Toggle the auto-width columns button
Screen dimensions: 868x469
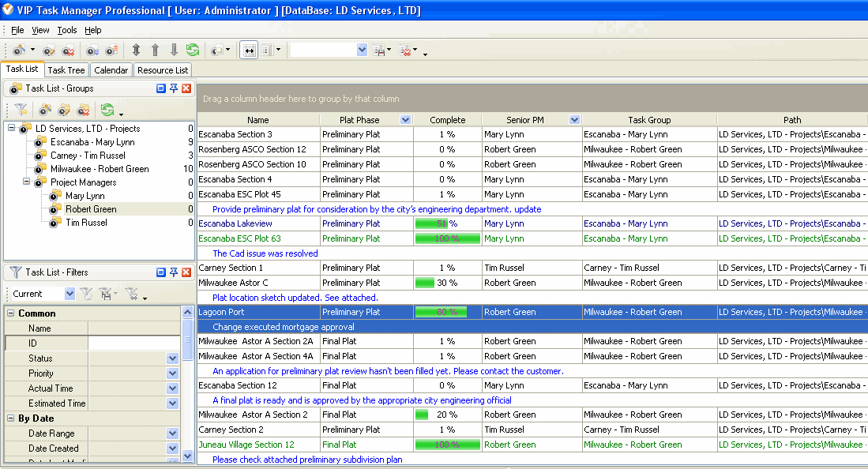coord(249,50)
